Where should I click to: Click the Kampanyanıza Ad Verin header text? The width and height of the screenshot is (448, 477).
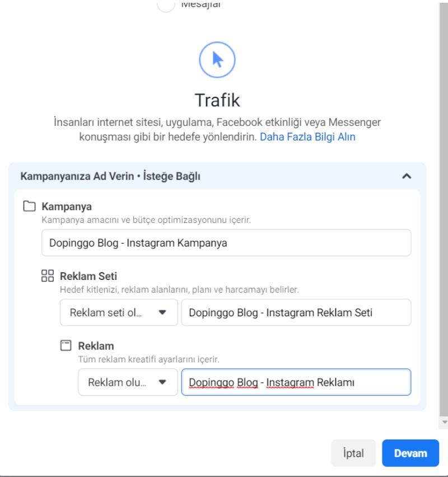pyautogui.click(x=110, y=176)
